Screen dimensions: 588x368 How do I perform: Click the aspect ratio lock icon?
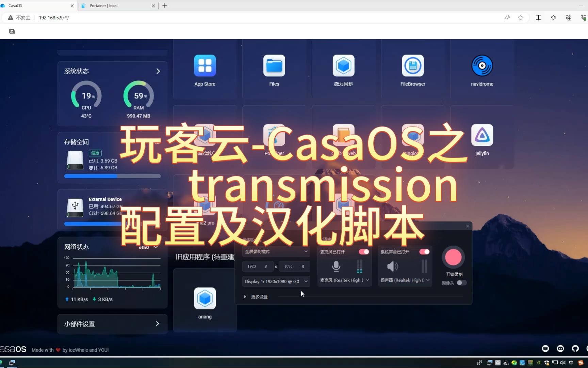(276, 266)
